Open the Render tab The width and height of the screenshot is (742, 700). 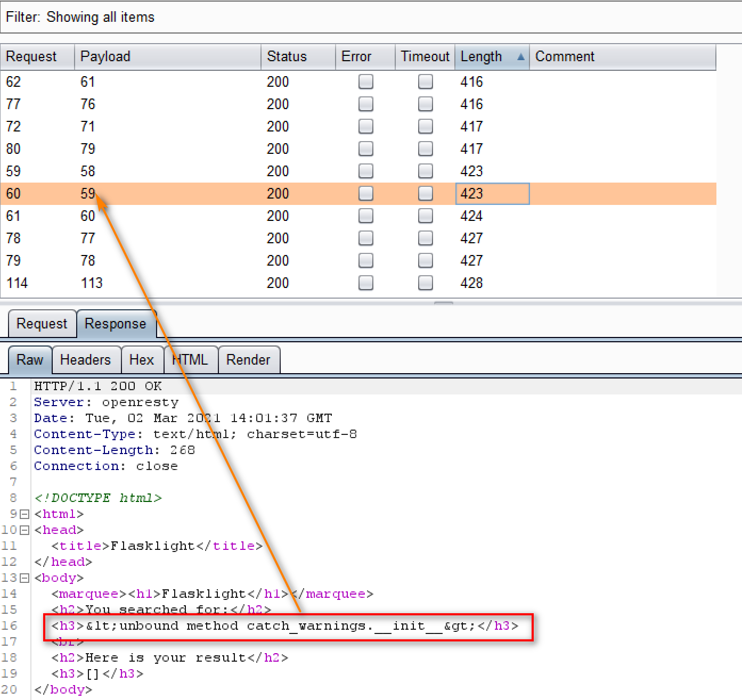248,360
